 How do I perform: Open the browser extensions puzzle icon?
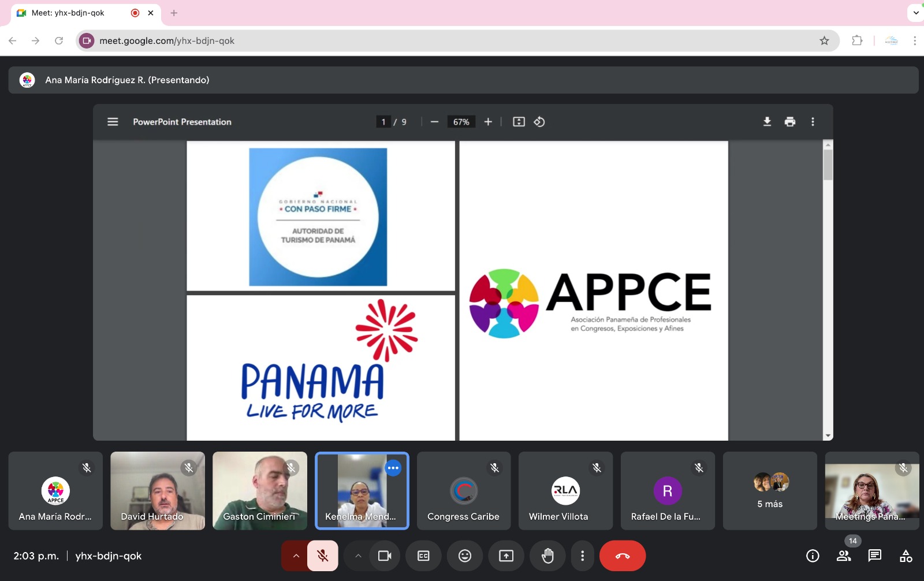coord(857,40)
